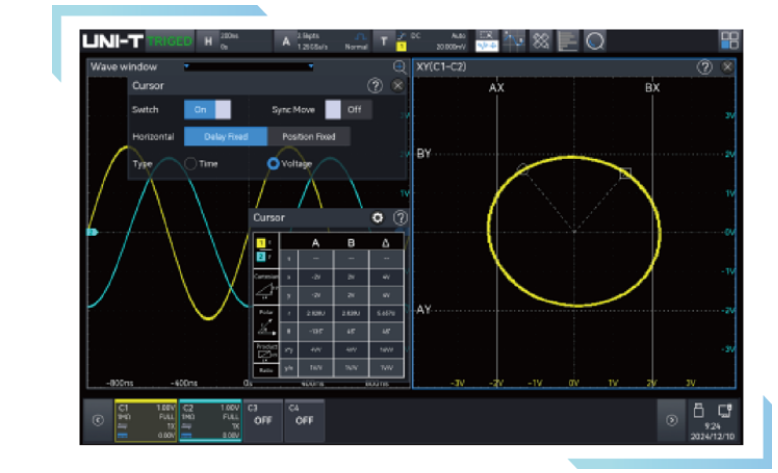Click help icon in the XY(C1-C2) window
Image resolution: width=778 pixels, height=473 pixels.
(x=704, y=66)
